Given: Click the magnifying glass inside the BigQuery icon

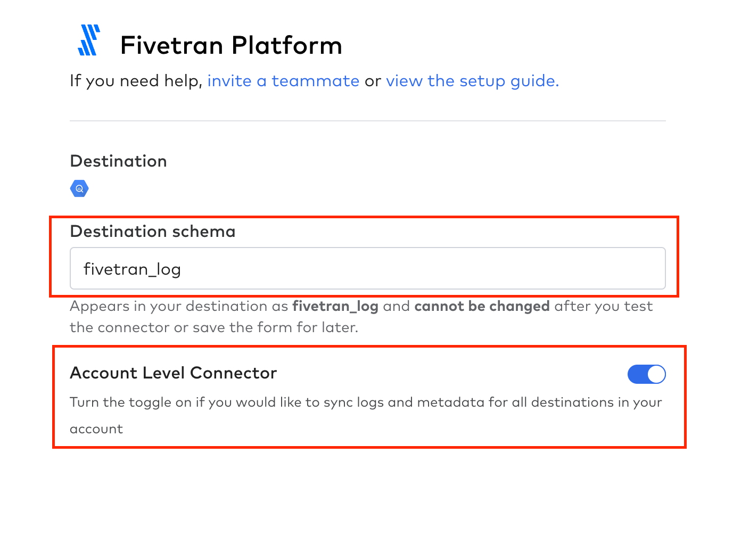Looking at the screenshot, I should tap(79, 188).
